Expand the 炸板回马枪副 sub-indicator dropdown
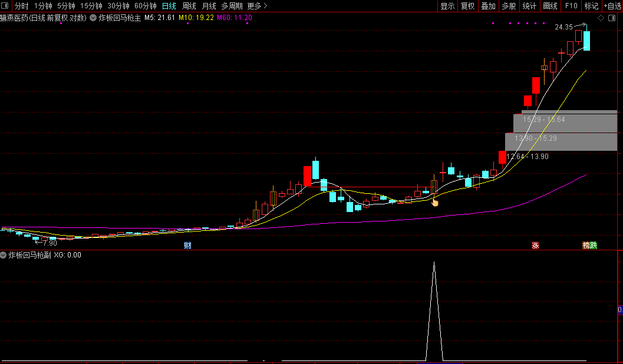Viewport: 623px width, 364px height. pos(3,255)
